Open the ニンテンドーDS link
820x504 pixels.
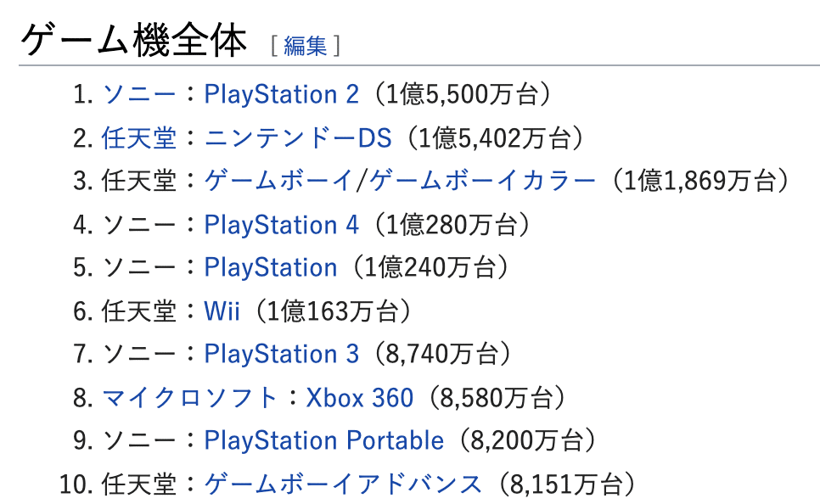point(298,138)
